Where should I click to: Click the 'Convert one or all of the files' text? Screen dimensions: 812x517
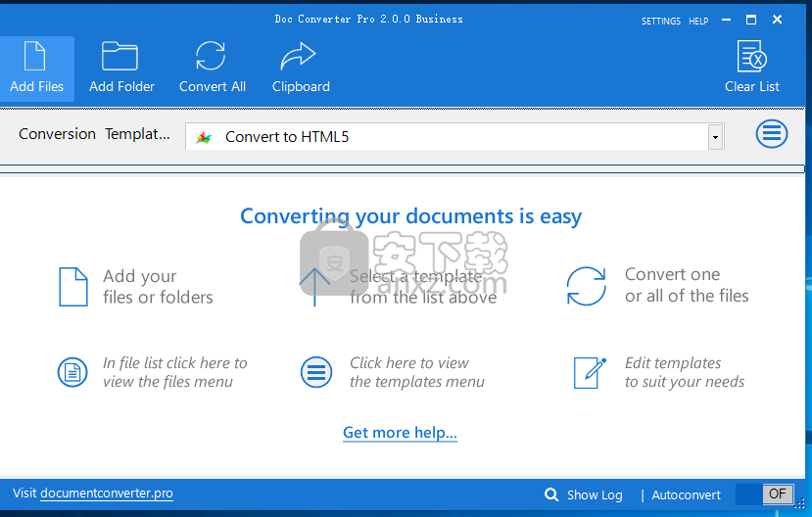pos(687,285)
